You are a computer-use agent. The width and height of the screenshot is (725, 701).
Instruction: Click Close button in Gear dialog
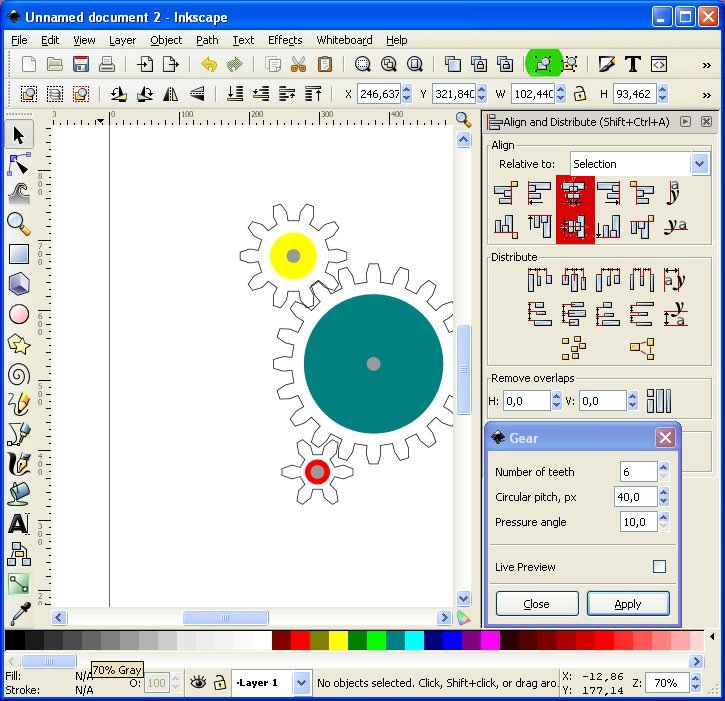pyautogui.click(x=537, y=604)
